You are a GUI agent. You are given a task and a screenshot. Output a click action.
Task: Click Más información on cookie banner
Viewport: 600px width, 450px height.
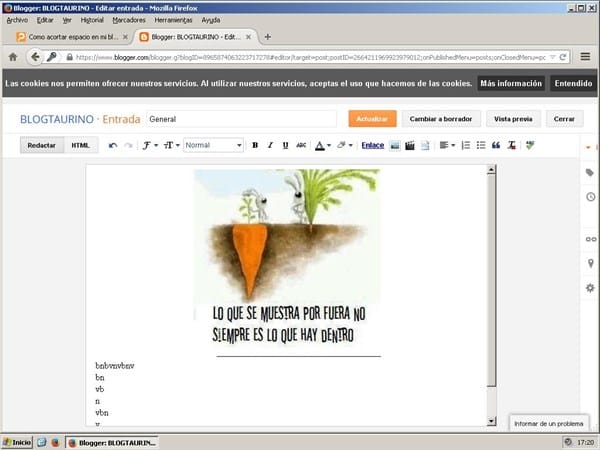[x=511, y=83]
